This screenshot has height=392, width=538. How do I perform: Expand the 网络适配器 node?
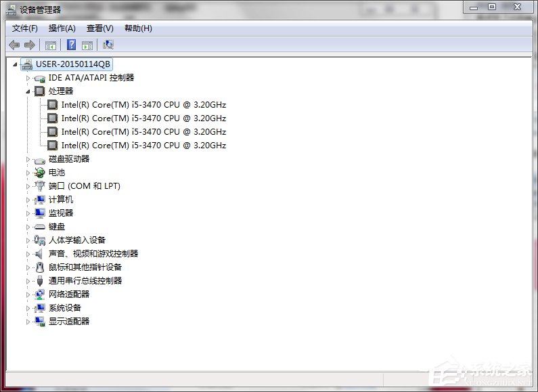tap(28, 295)
